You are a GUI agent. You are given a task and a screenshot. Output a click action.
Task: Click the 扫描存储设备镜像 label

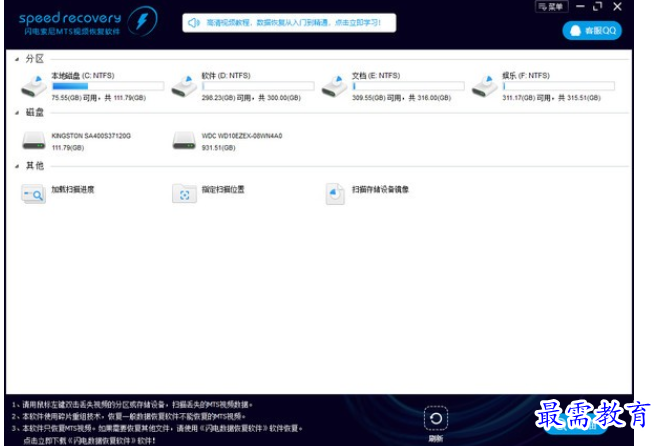click(x=380, y=190)
